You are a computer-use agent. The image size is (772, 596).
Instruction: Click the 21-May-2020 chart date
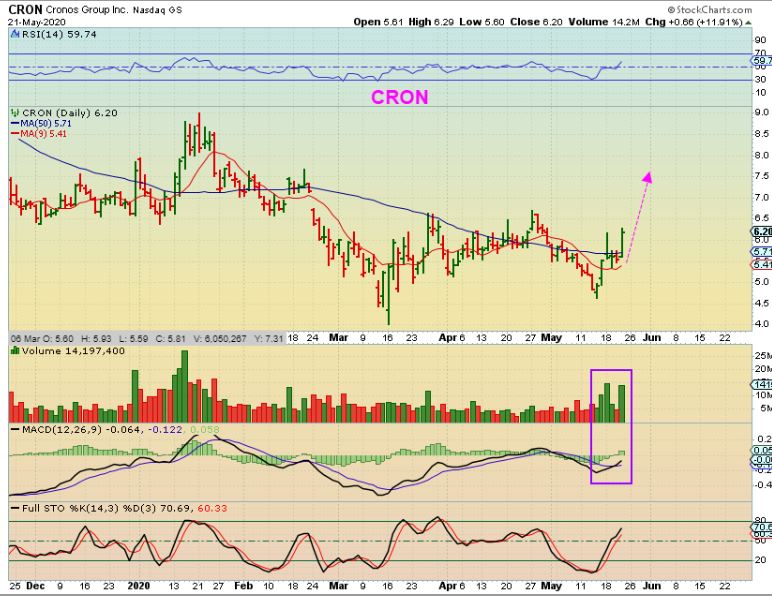tap(37, 22)
